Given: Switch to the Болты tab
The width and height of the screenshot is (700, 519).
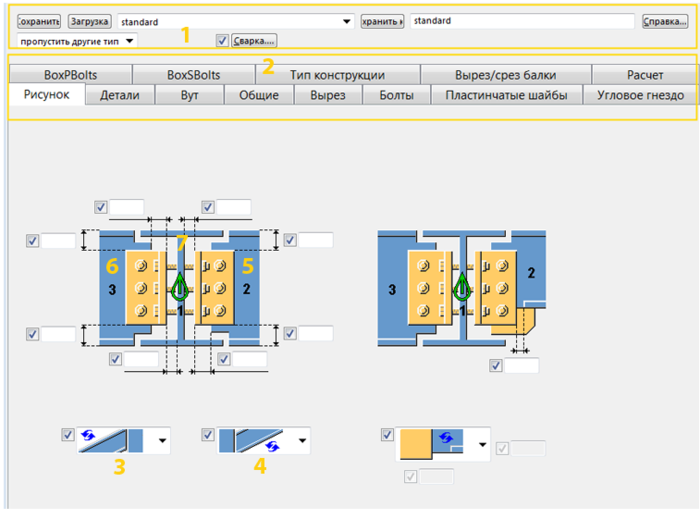Looking at the screenshot, I should point(396,95).
